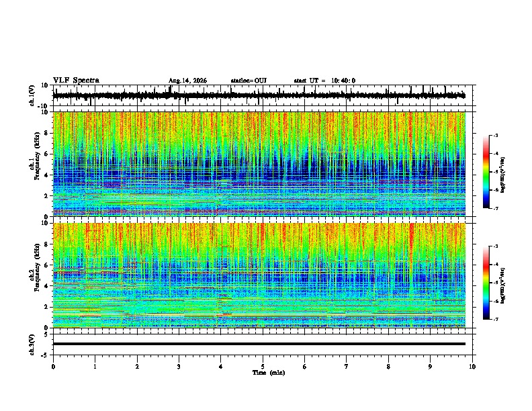Screen dimensions: 532x411
Task: Click the ch.1 spectrogram "6" kHz tick
Action: pyautogui.click(x=46, y=154)
